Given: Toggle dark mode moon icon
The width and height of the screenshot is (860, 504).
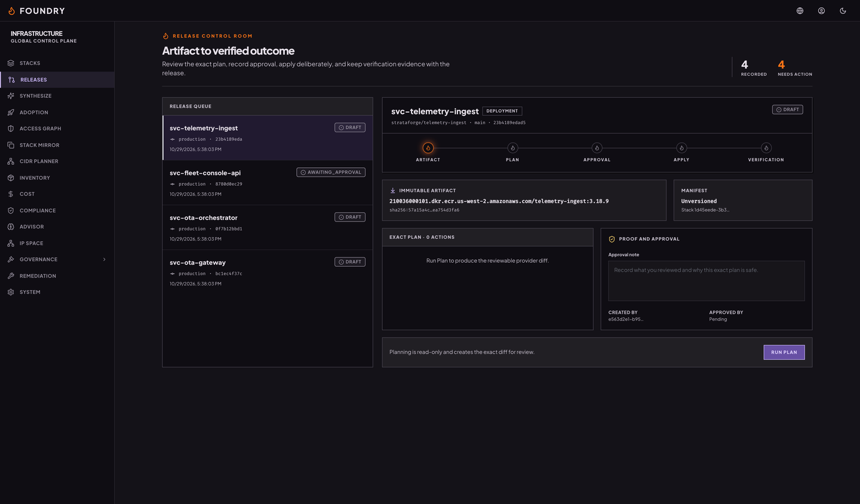Looking at the screenshot, I should [843, 11].
